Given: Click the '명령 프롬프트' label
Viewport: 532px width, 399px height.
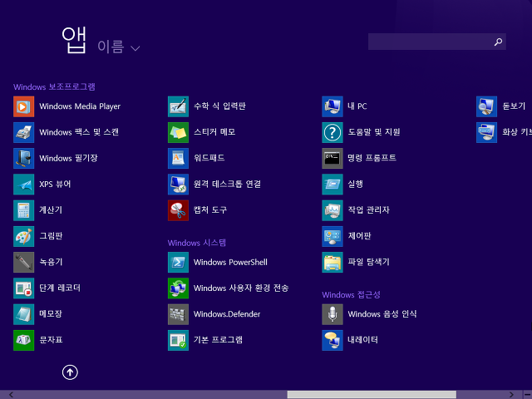Looking at the screenshot, I should (x=372, y=158).
